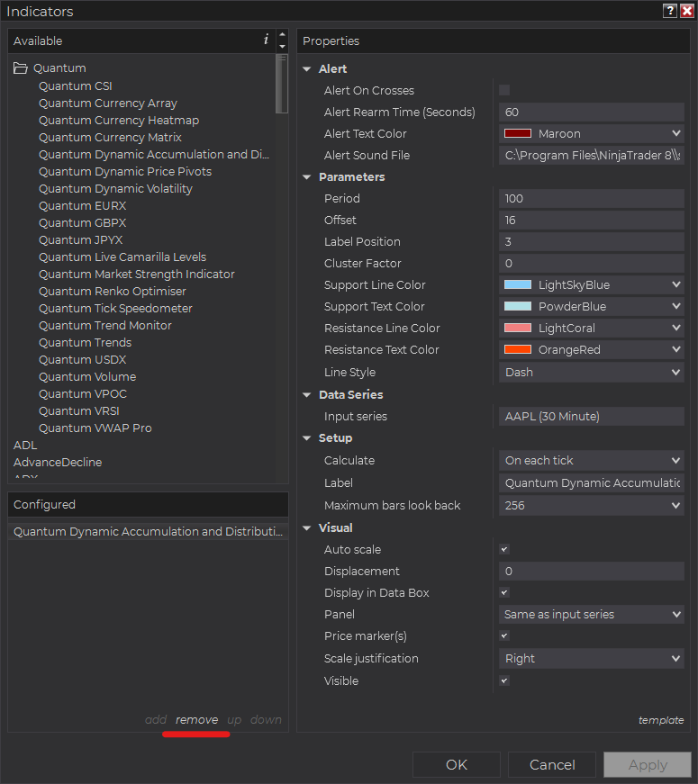Click the Maroon color swatch
This screenshot has height=784, width=698.
[517, 133]
